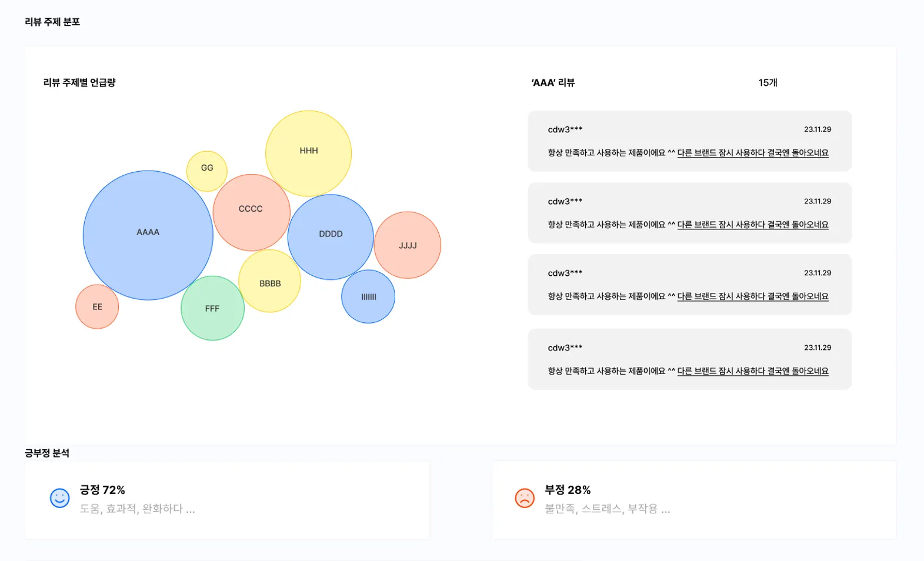
Task: Select the yellow HHH bubble
Action: click(x=308, y=153)
